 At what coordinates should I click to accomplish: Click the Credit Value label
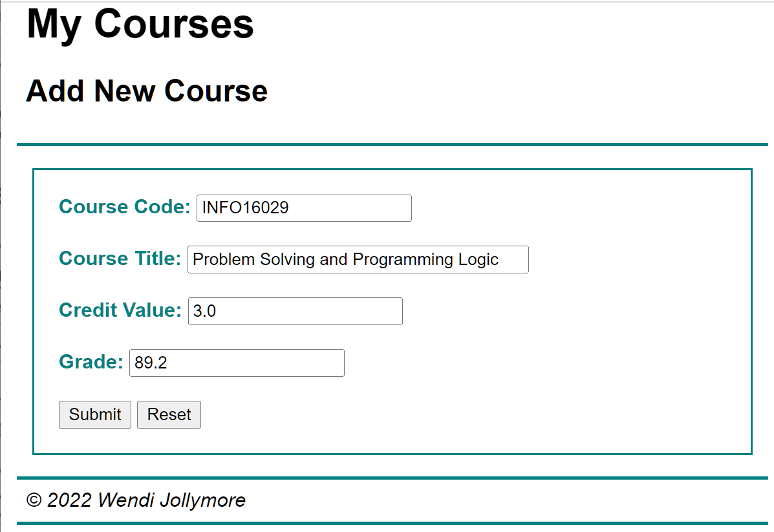click(118, 310)
